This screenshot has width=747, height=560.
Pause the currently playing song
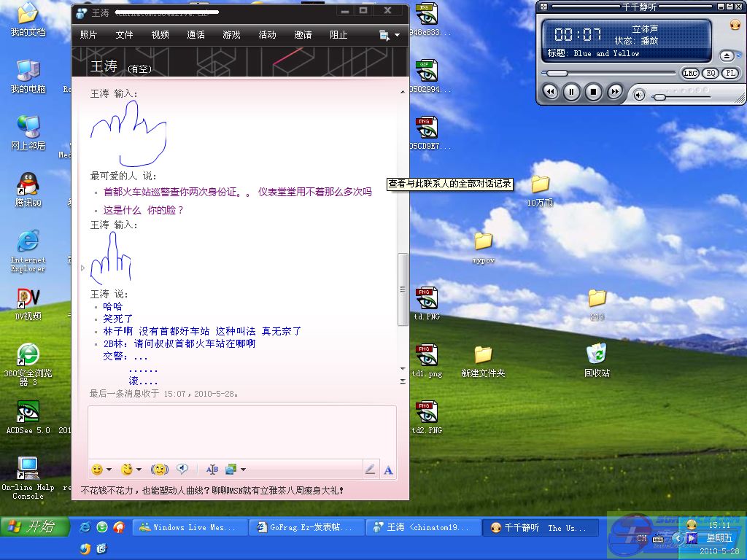pyautogui.click(x=572, y=92)
